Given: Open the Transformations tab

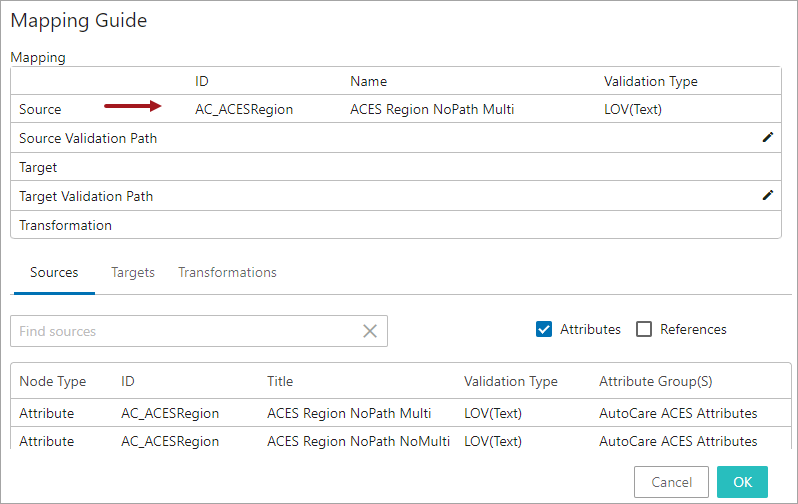Looking at the screenshot, I should tap(227, 272).
